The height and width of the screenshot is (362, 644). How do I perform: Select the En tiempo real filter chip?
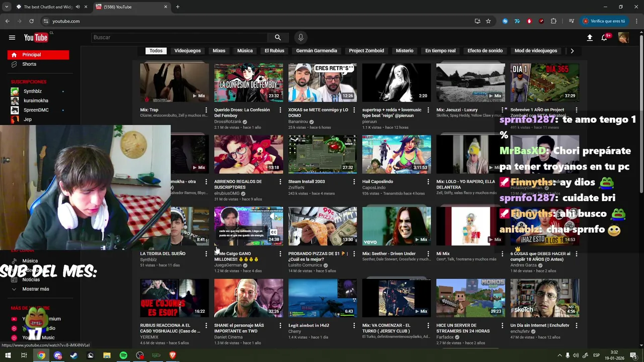(x=440, y=51)
